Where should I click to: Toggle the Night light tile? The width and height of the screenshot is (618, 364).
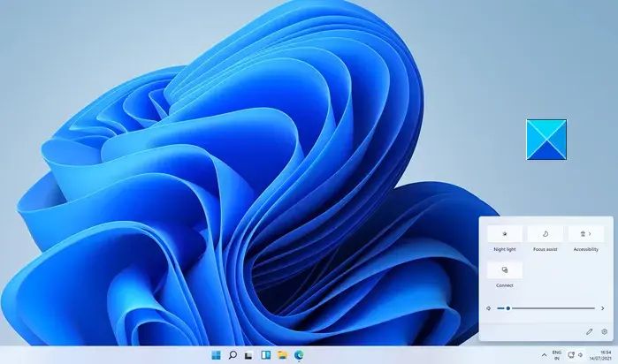pyautogui.click(x=505, y=234)
